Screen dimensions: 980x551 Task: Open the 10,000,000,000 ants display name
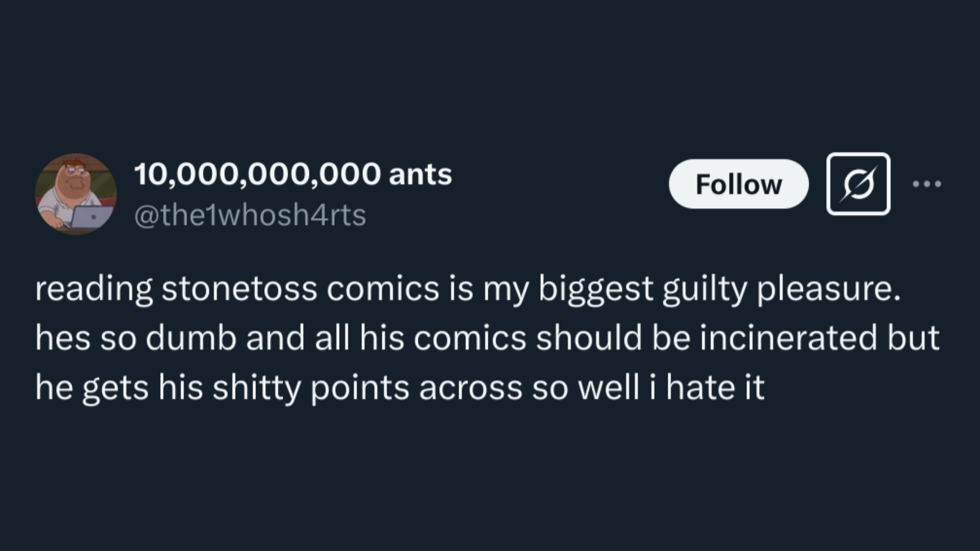(293, 174)
